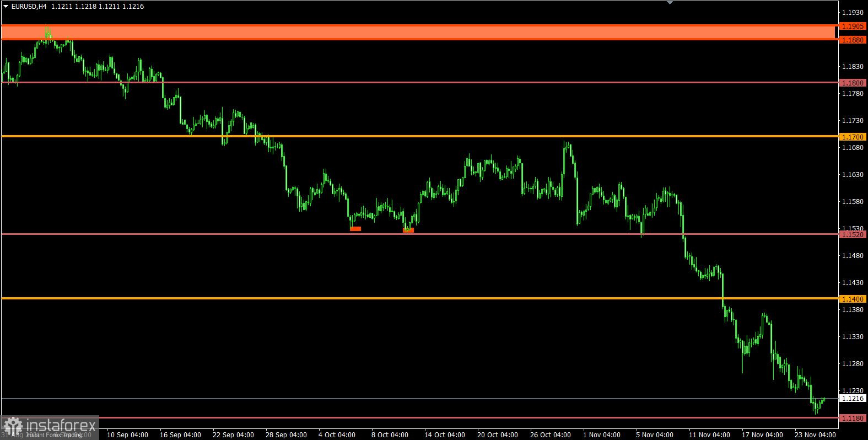Click the 1.1630 price scale value
The width and height of the screenshot is (868, 440).
click(x=853, y=174)
